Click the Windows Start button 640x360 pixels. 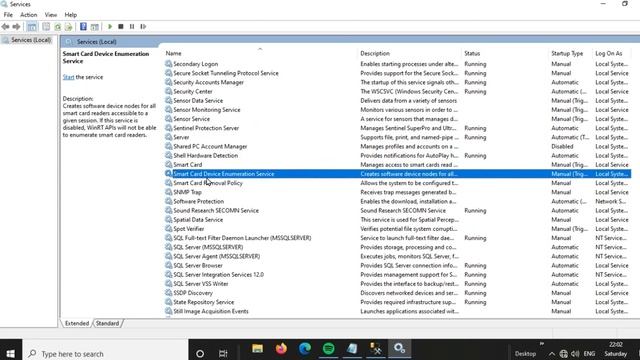click(11, 353)
